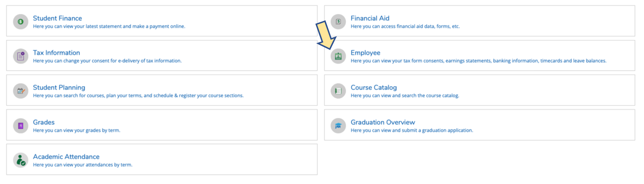
Task: Click the Student Finance dollar icon
Action: pos(21,22)
